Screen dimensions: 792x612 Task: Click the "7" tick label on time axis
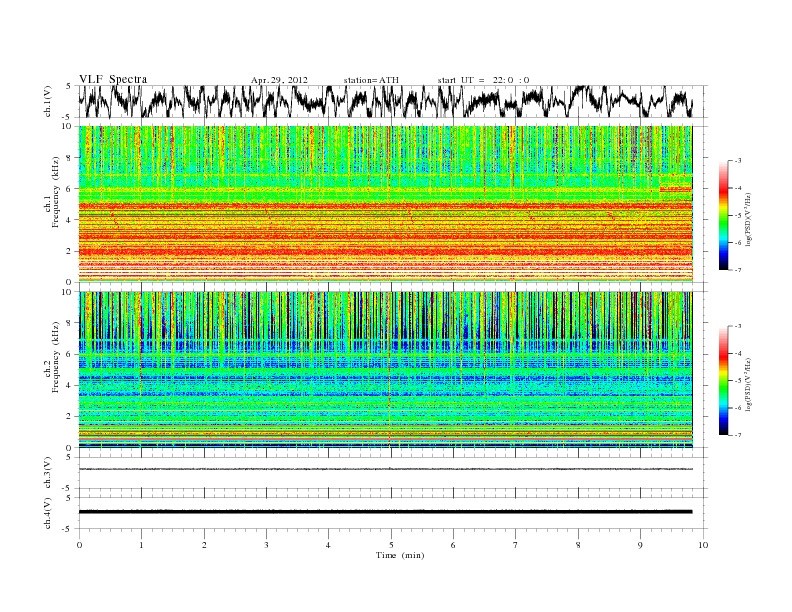tap(516, 545)
